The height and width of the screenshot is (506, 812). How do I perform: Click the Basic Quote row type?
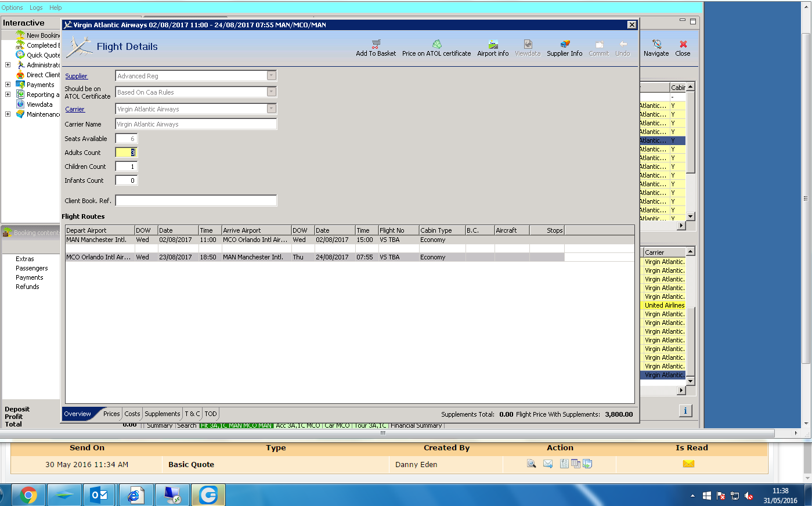(x=191, y=464)
